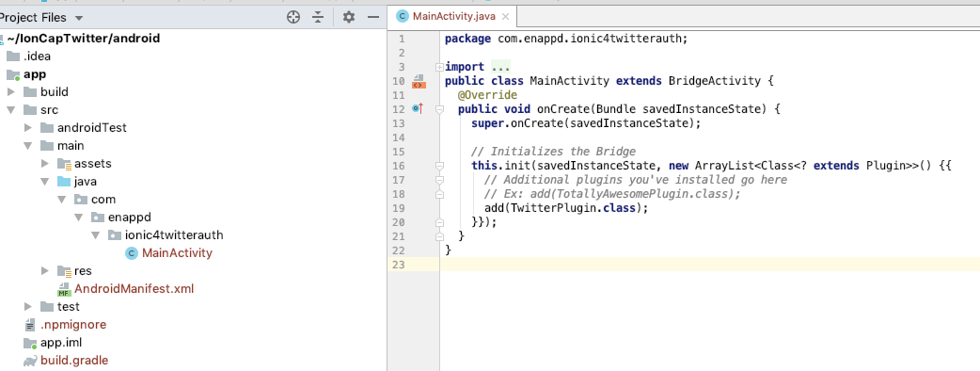Click the C icon on the MainActivity.java tab
Viewport: 980px width, 371px height.
(x=403, y=17)
